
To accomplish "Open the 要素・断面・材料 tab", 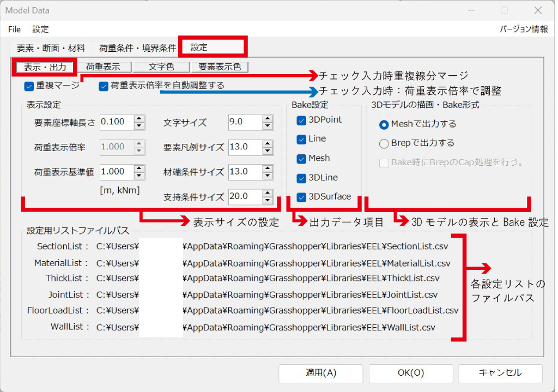I will 51,48.
